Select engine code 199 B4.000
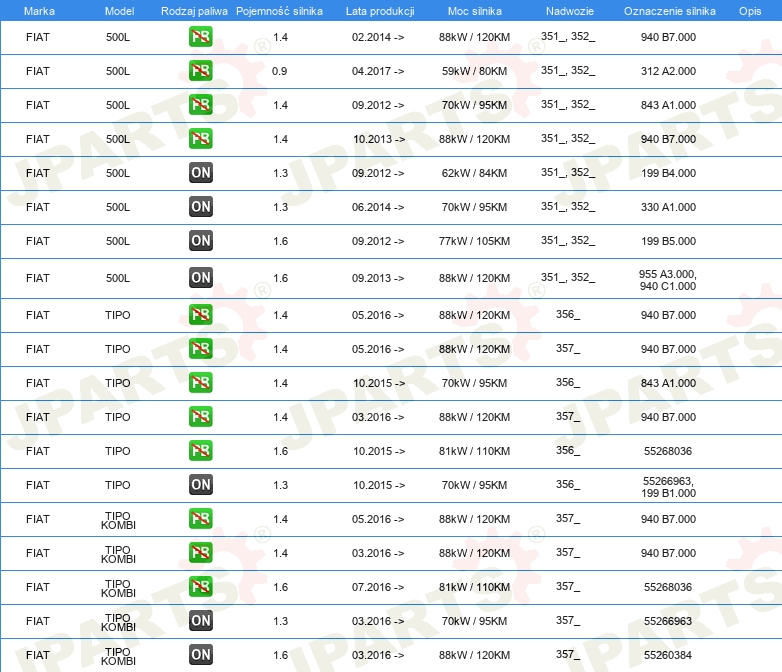 (x=668, y=173)
